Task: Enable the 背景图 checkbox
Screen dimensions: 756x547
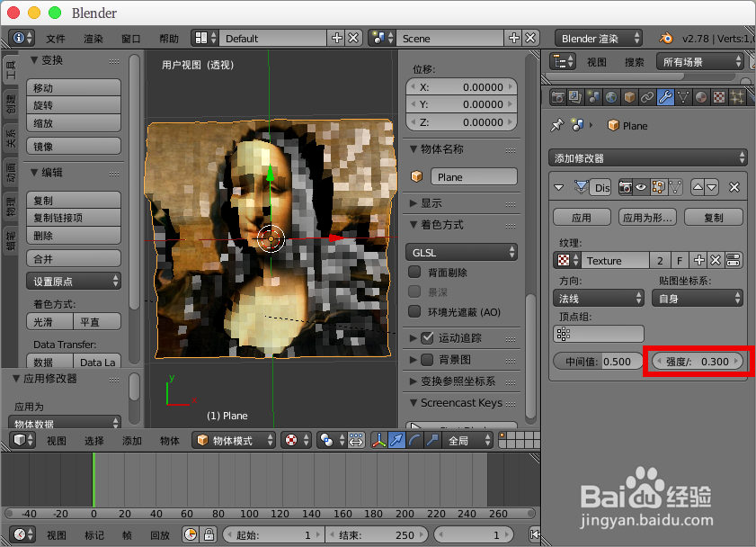Action: click(427, 359)
